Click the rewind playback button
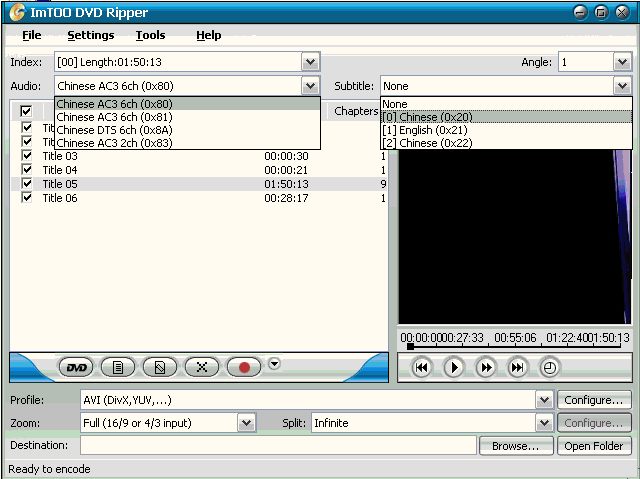This screenshot has width=640, height=479. click(x=421, y=367)
